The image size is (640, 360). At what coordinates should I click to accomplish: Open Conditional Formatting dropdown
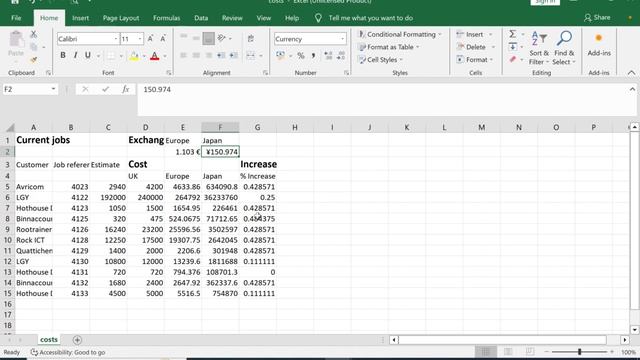(x=400, y=34)
